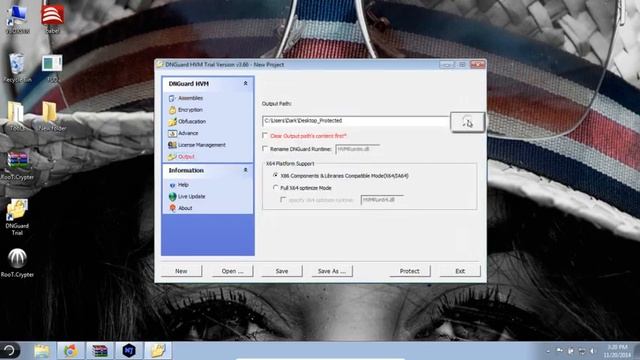Open the taskbar clock and date
Screen dimensions: 640x360
(617, 351)
